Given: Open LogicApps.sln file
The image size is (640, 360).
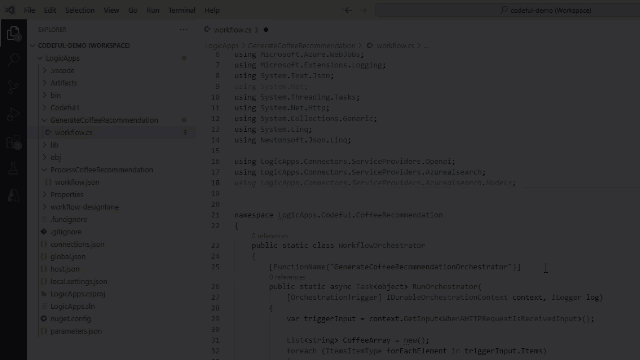Looking at the screenshot, I should point(72,307).
